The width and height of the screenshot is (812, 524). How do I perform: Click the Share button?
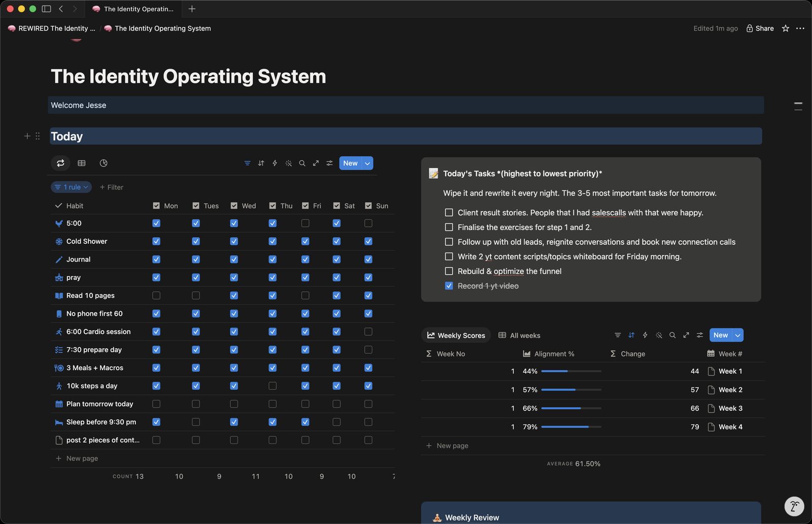tap(760, 28)
